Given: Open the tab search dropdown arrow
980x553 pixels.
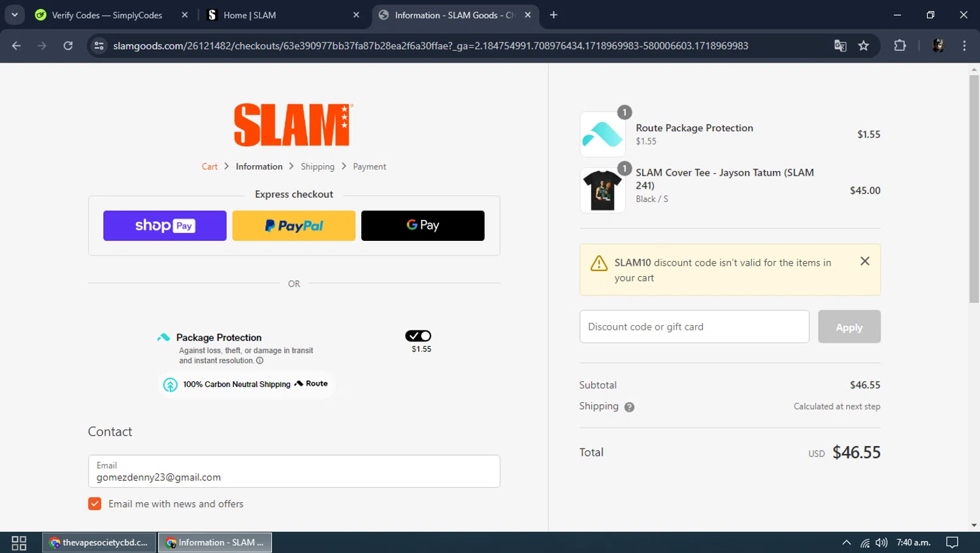Looking at the screenshot, I should (x=14, y=14).
